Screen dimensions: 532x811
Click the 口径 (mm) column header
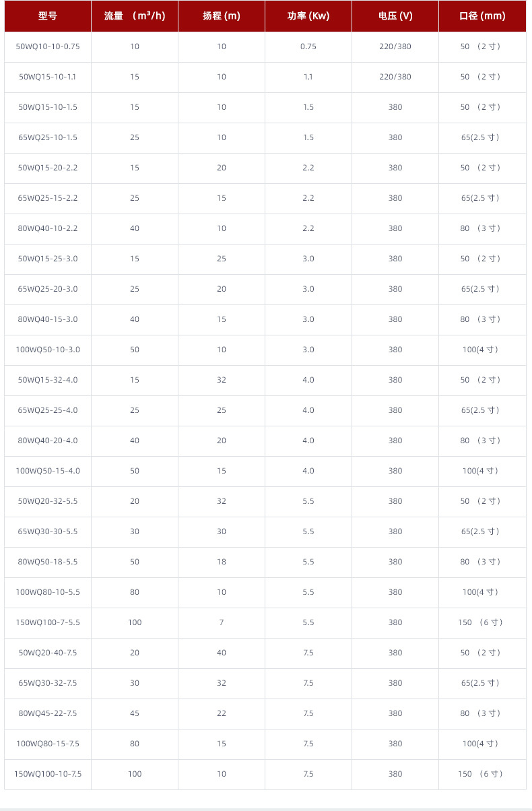click(x=482, y=16)
